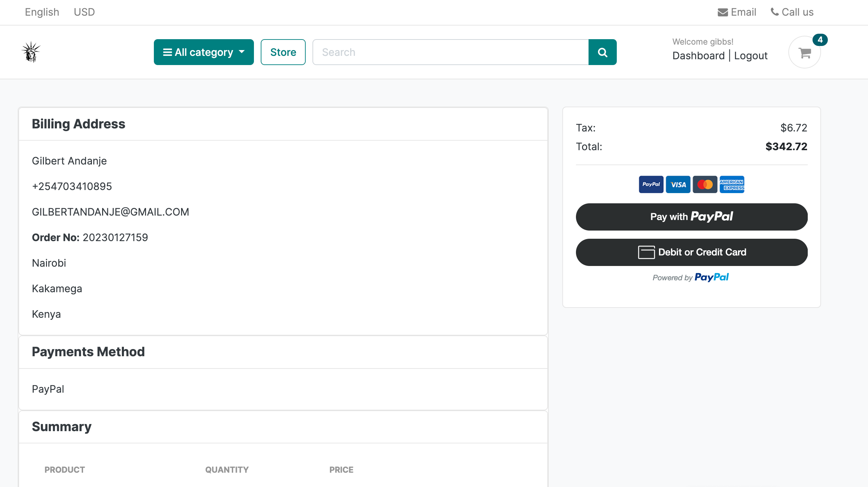Screen dimensions: 868x487
Task: Open the English language selector
Action: [x=42, y=12]
